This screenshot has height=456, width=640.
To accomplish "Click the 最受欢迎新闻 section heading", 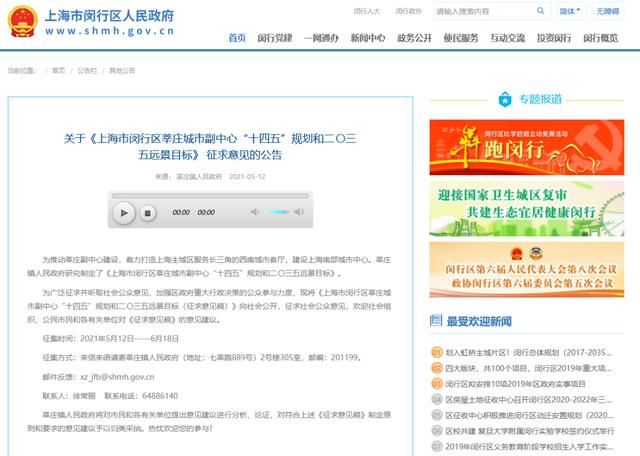I will click(479, 321).
